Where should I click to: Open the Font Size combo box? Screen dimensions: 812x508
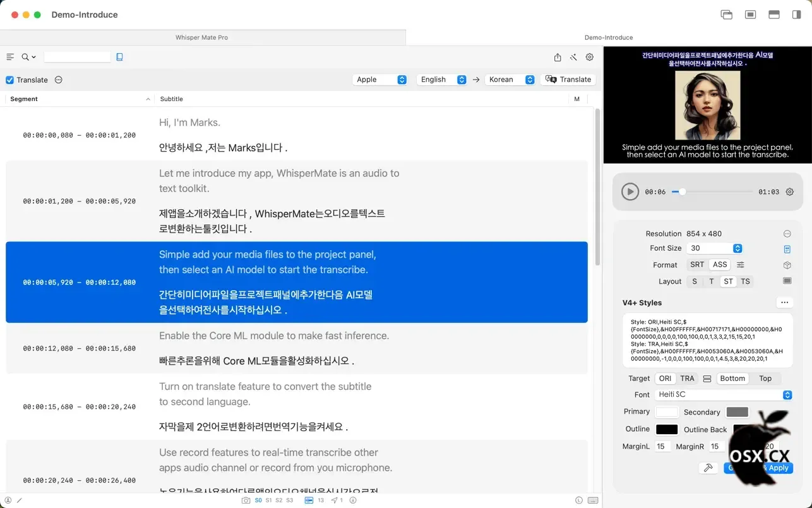coord(714,248)
